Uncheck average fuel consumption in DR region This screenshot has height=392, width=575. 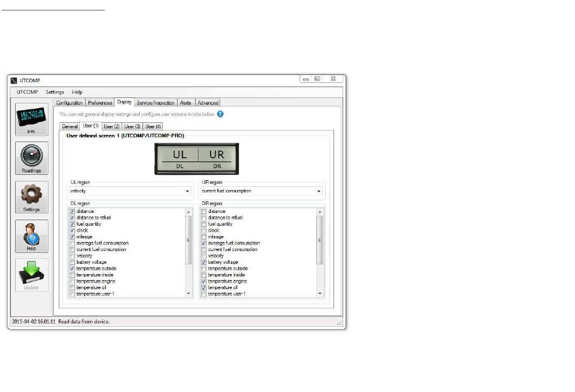(204, 243)
